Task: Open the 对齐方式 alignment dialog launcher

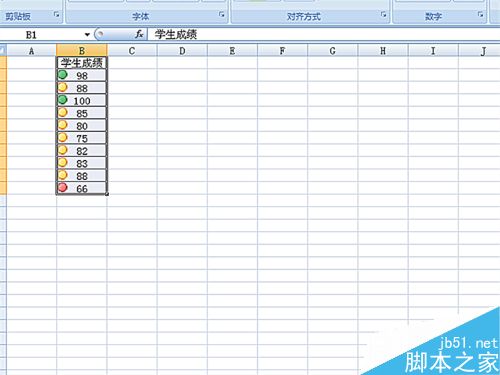Action: (x=383, y=15)
